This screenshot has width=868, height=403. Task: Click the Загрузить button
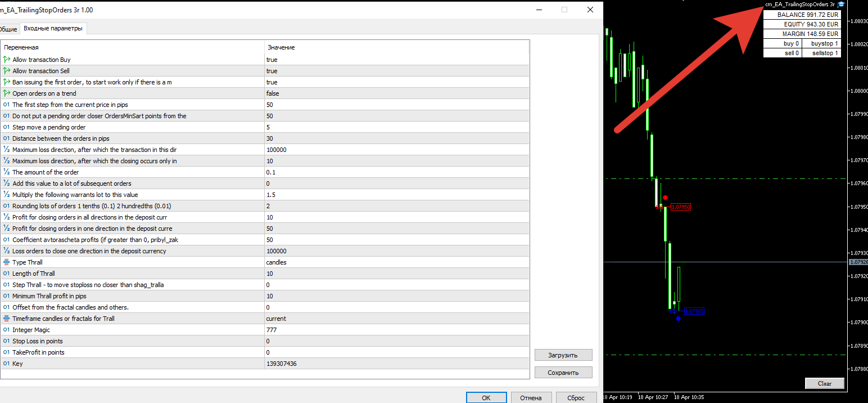(x=563, y=355)
